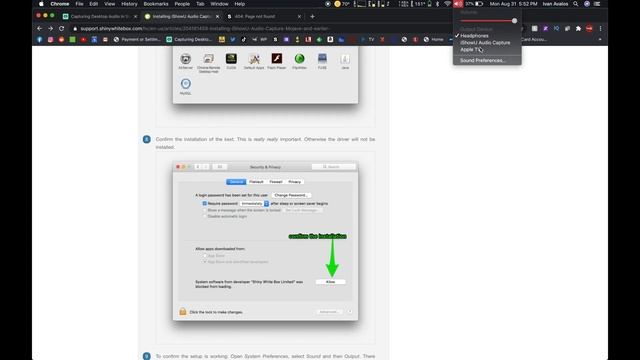Image resolution: width=640 pixels, height=360 pixels.
Task: Click the Allow button
Action: click(x=331, y=282)
